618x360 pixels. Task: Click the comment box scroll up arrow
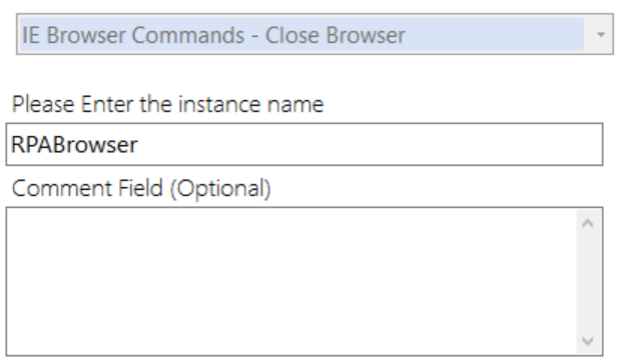click(588, 224)
